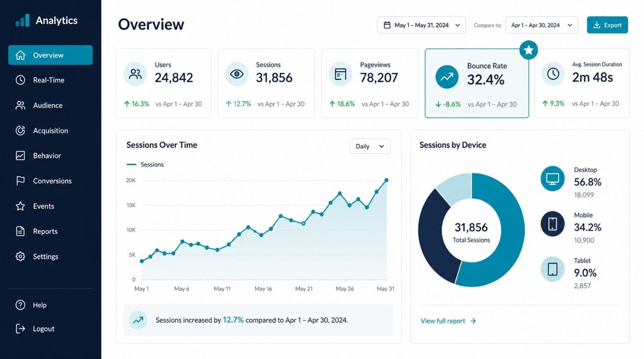Viewport: 644px width, 359px height.
Task: Click the Bounce Rate trend arrow icon
Action: click(x=447, y=77)
